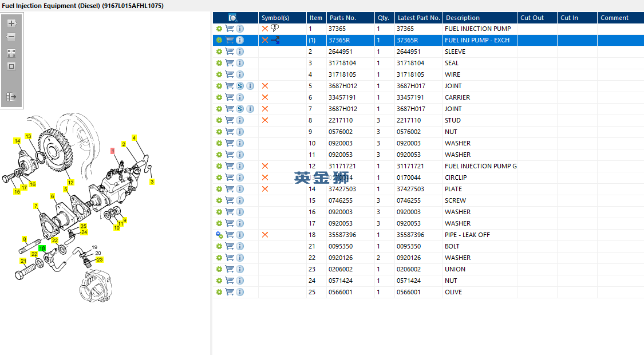Click the replacement arrow symbol in the 37365R row
This screenshot has width=644, height=355.
coord(275,40)
